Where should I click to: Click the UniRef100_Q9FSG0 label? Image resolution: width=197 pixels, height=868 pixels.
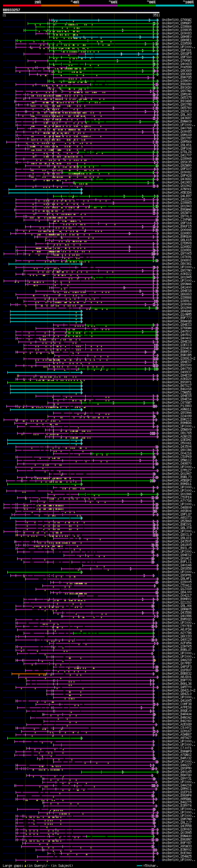click(177, 57)
